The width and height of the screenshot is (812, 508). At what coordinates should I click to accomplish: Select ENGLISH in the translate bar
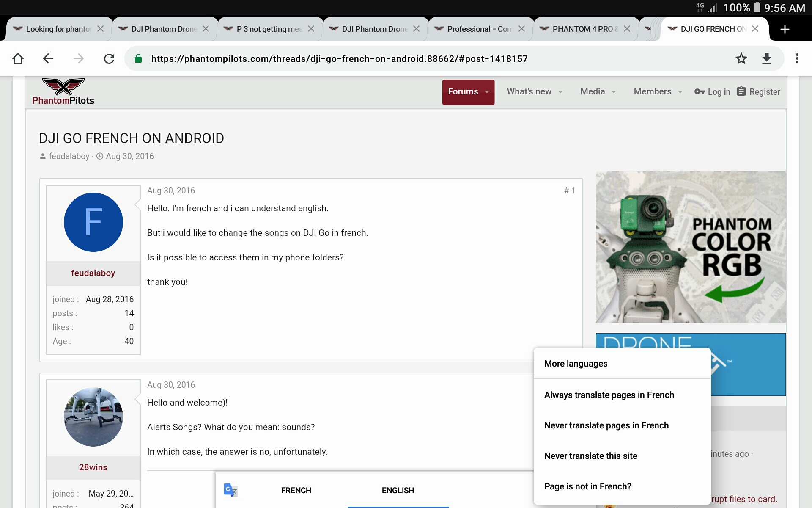[x=398, y=490]
